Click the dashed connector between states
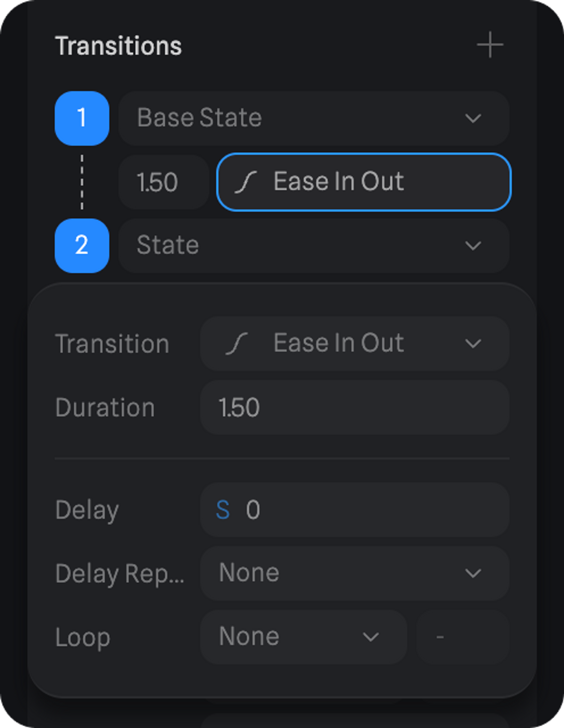This screenshot has height=728, width=564. click(x=82, y=182)
